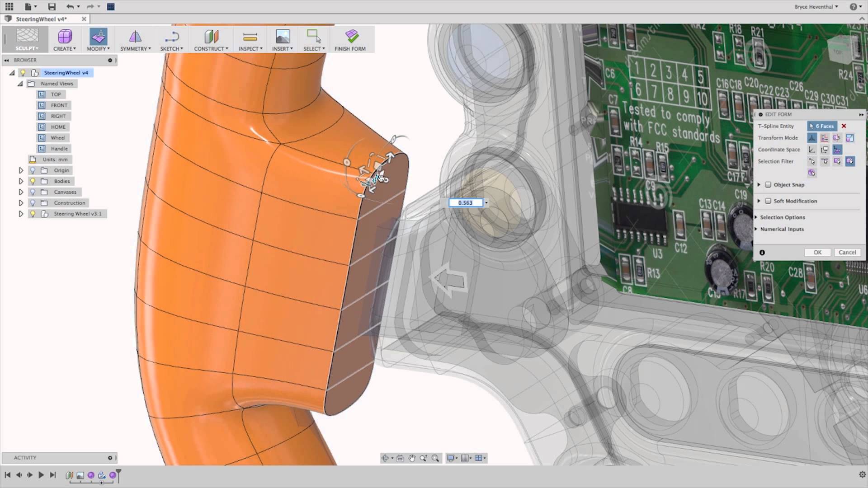Expand the Bodies folder in browser

(x=21, y=181)
